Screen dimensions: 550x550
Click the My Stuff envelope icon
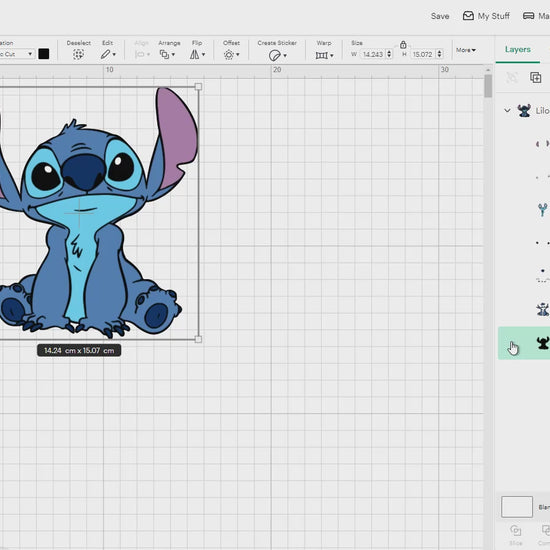click(468, 16)
